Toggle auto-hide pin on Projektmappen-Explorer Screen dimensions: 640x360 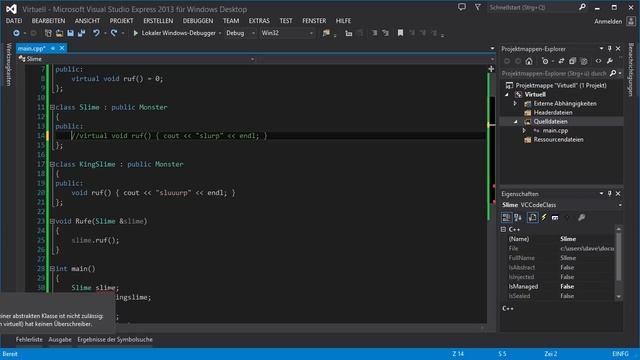click(x=609, y=49)
